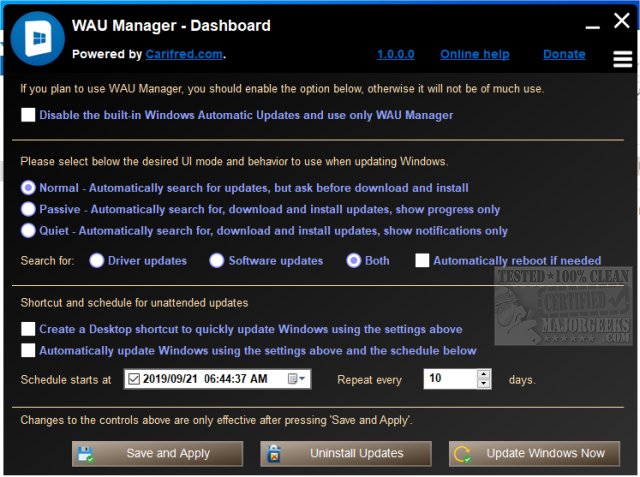640x477 pixels.
Task: Click Uninstall Updates button
Action: 345,453
